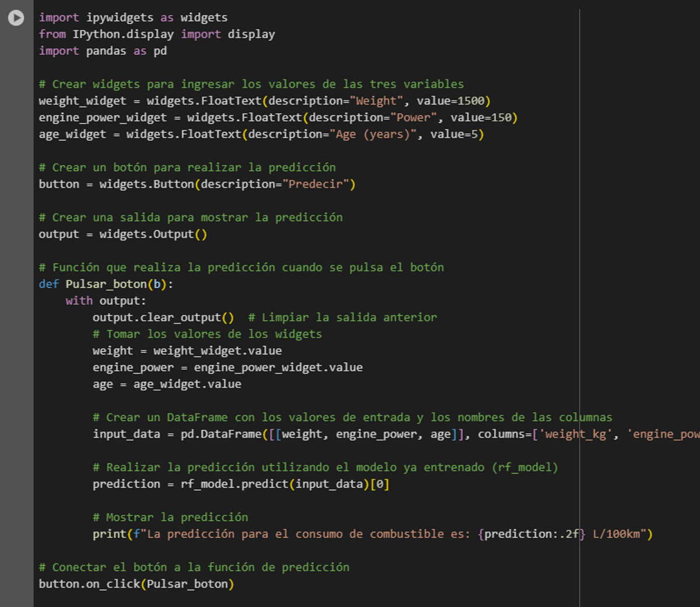Place cursor on 'output = widgets.Output()' line
The width and height of the screenshot is (700, 607).
click(123, 234)
